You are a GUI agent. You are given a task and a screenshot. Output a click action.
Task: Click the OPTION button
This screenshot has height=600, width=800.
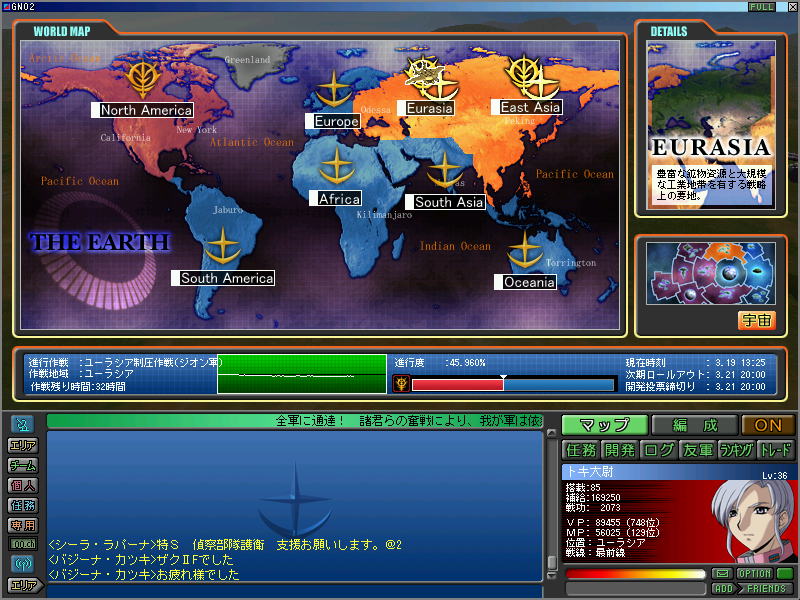click(754, 573)
